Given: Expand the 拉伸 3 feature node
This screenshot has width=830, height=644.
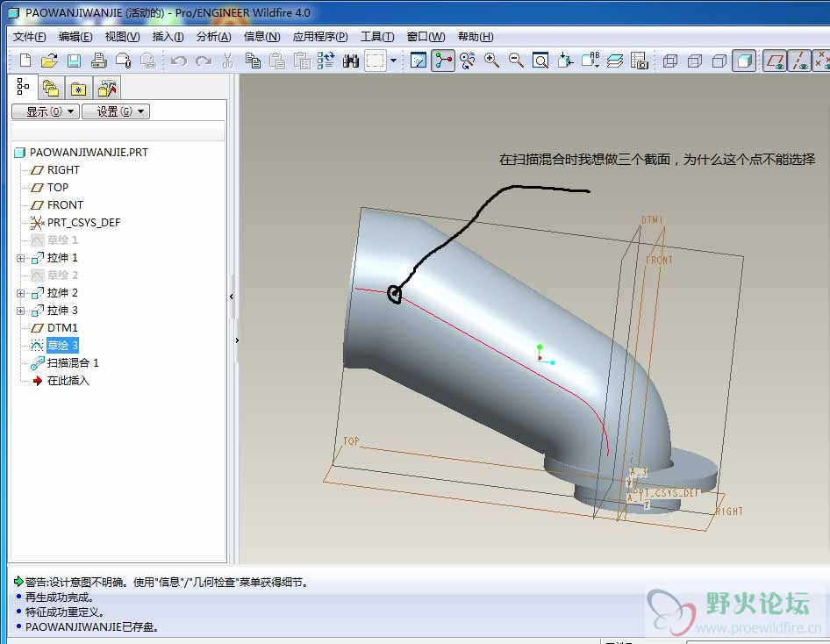Looking at the screenshot, I should pos(20,311).
